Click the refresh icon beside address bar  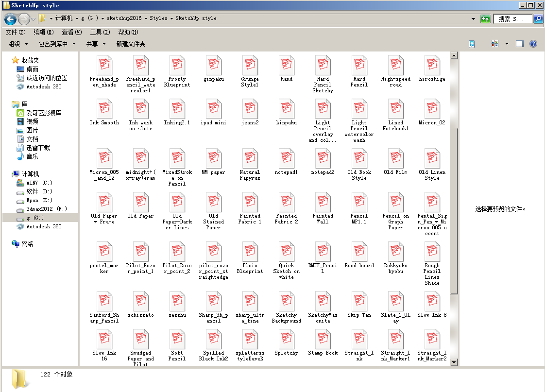click(485, 19)
